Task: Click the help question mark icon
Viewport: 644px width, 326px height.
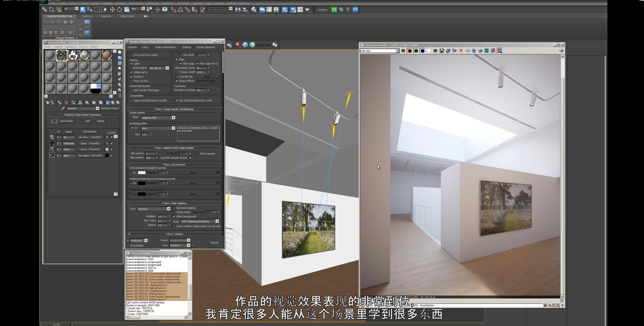Action: [245, 45]
